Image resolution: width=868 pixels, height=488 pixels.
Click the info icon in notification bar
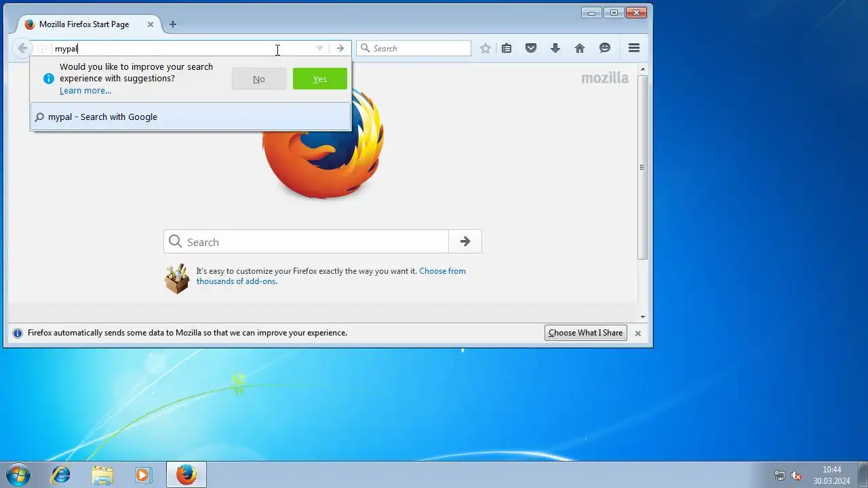[18, 333]
